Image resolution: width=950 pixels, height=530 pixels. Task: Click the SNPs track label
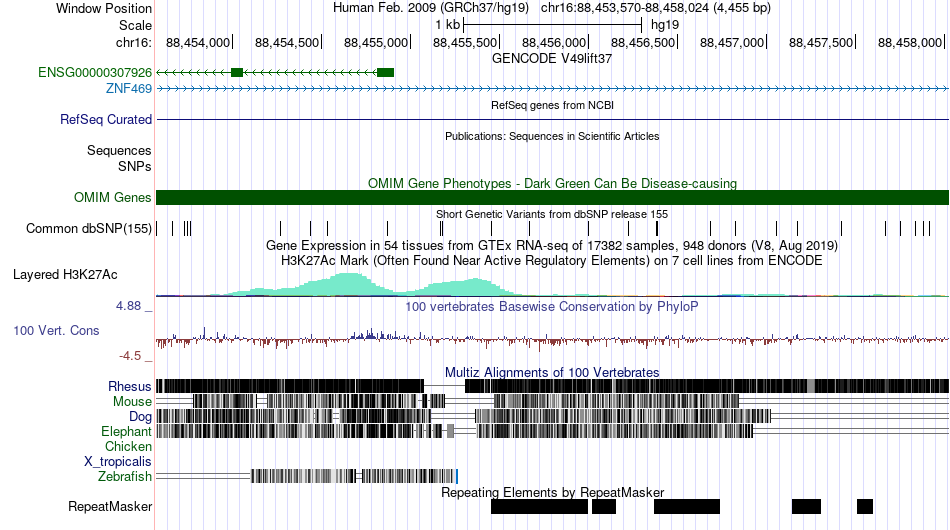point(135,166)
